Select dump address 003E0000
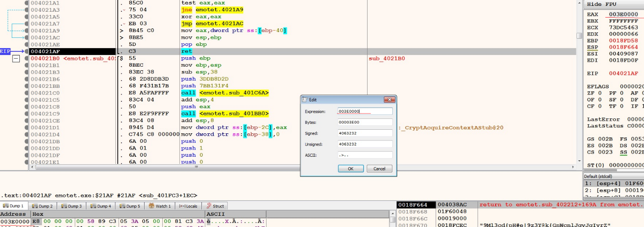Screen dimensions: 644x227 [x=15, y=222]
